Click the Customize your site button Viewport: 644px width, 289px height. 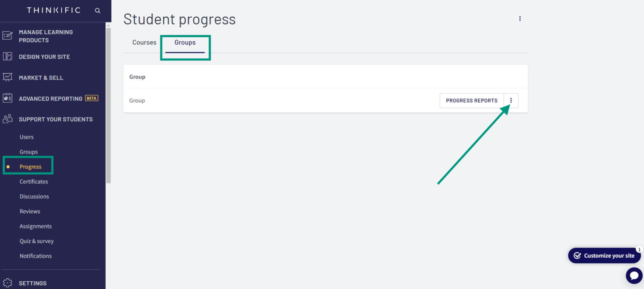604,255
